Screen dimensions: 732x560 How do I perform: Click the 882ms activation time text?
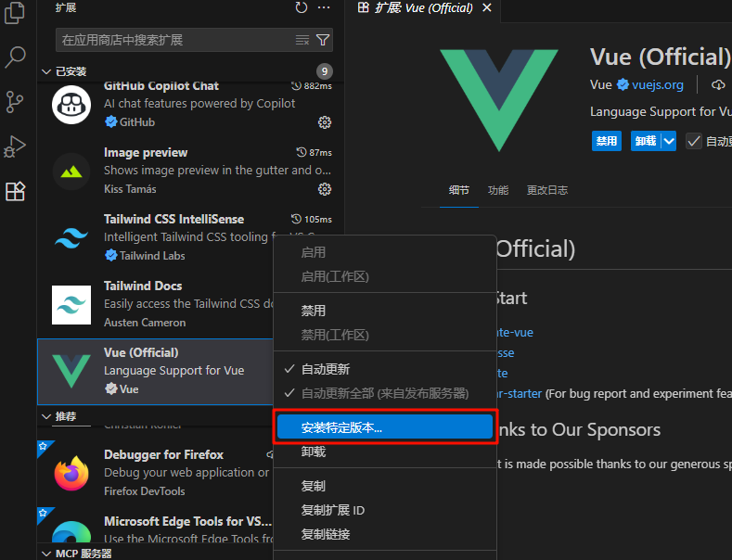point(318,86)
